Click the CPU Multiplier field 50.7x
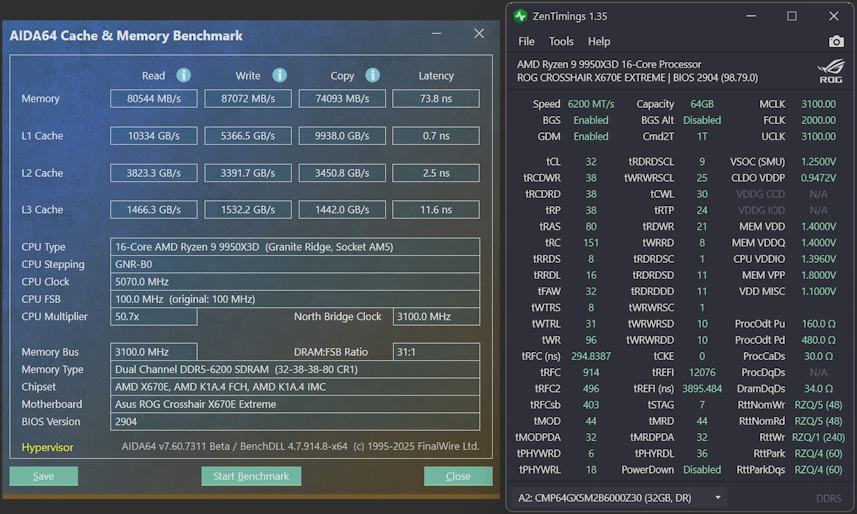Screen dimensions: 857x514 click(x=154, y=317)
